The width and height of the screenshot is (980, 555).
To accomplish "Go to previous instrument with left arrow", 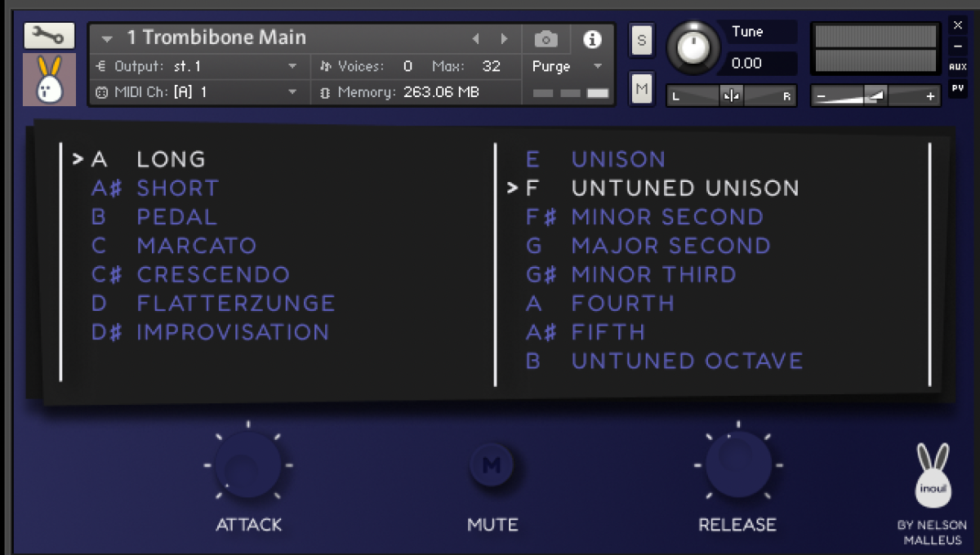I will (476, 38).
